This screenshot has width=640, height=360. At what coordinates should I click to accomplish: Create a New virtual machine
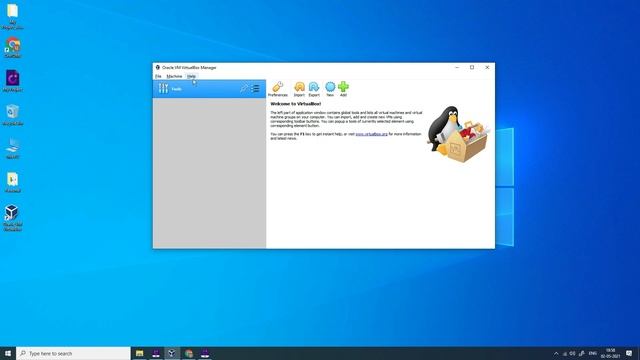click(330, 89)
